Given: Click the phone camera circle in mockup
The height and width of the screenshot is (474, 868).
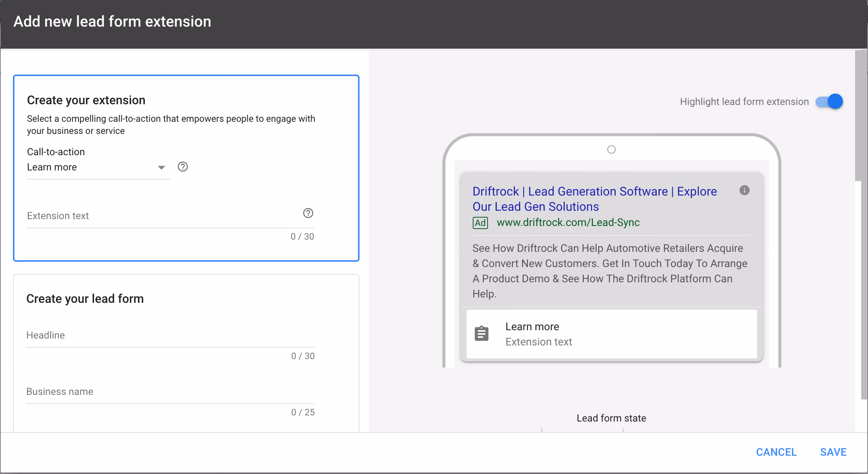Looking at the screenshot, I should [x=611, y=150].
